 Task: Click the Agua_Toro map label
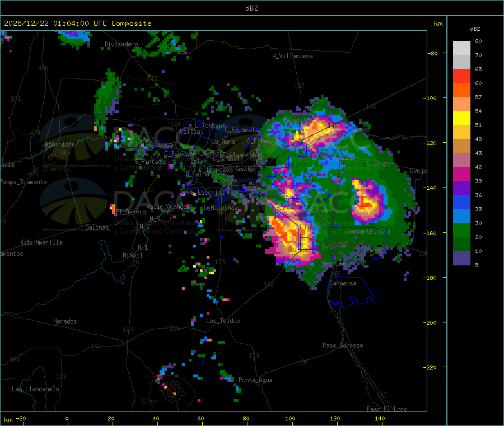point(60,144)
